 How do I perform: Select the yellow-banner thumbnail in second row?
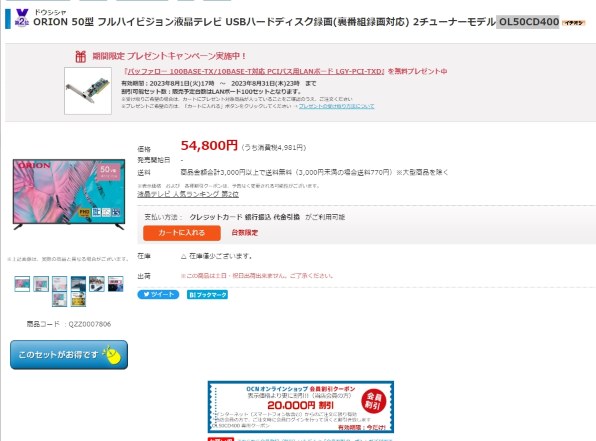pyautogui.click(x=78, y=299)
